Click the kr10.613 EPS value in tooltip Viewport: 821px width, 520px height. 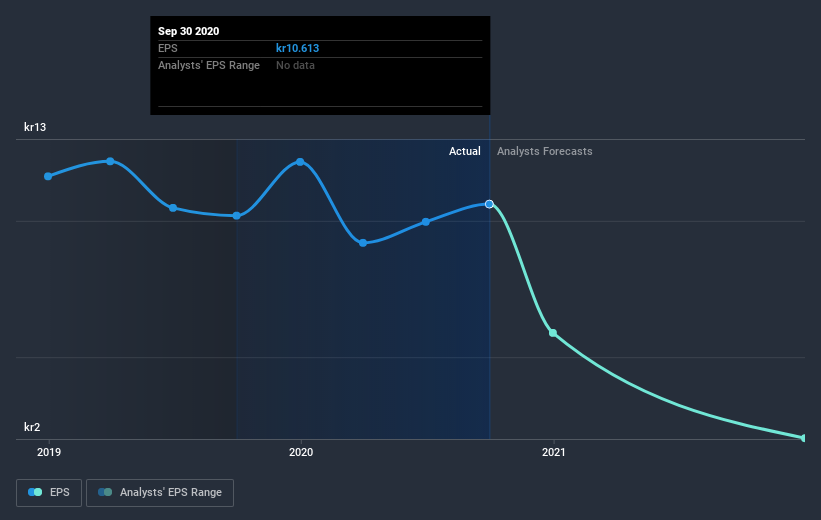point(297,48)
